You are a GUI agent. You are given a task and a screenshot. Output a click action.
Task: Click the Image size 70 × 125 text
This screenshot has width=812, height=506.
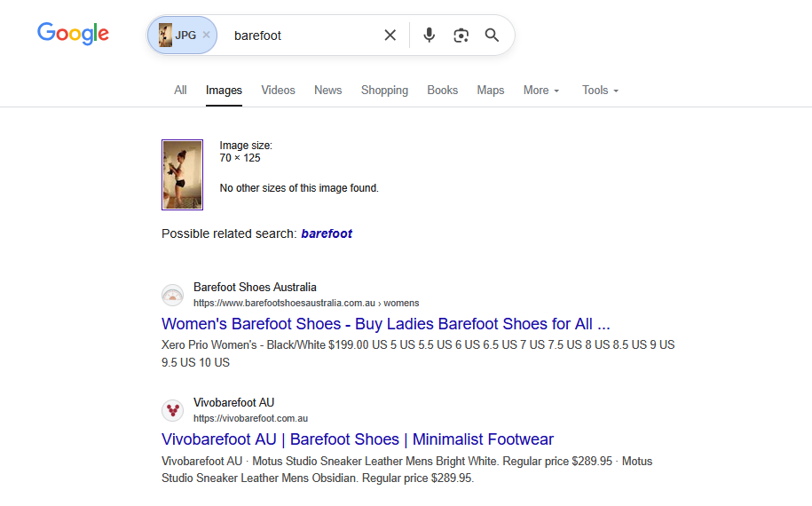point(246,152)
